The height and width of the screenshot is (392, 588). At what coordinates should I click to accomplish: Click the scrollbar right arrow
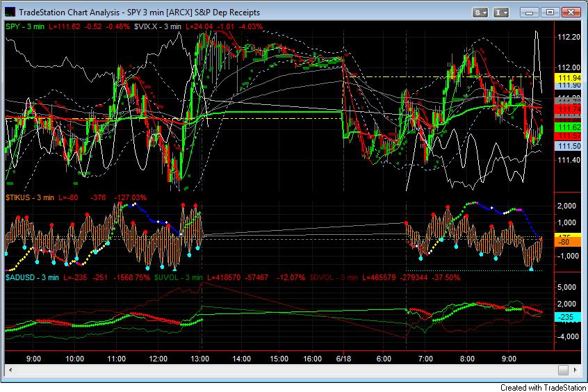[x=575, y=370]
